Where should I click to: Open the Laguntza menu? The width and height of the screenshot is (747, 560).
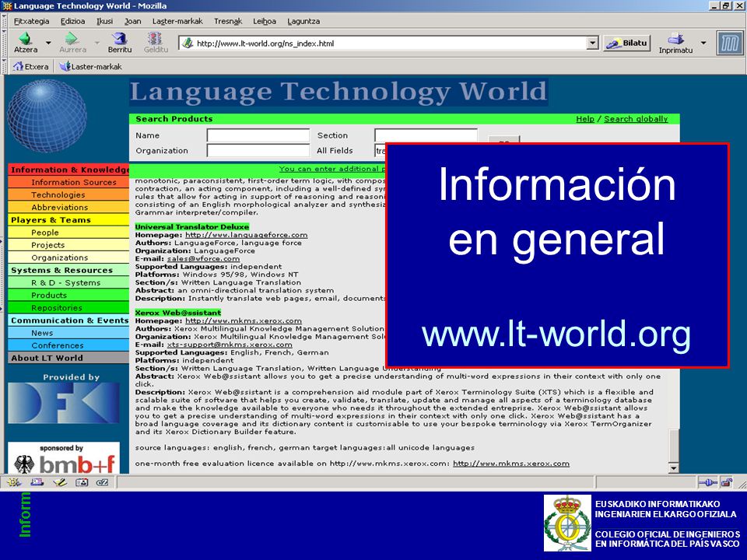(303, 21)
